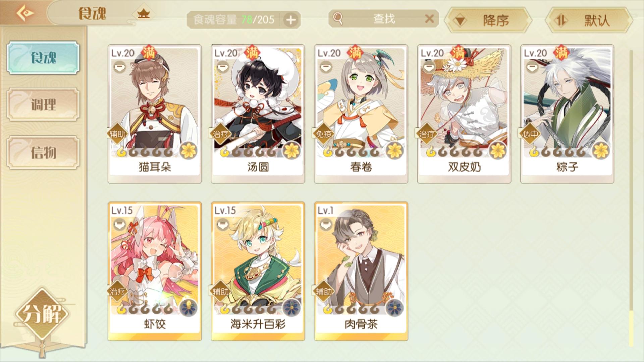The height and width of the screenshot is (362, 644).
Task: Open the 降序 sort order dropdown
Action: pyautogui.click(x=488, y=20)
